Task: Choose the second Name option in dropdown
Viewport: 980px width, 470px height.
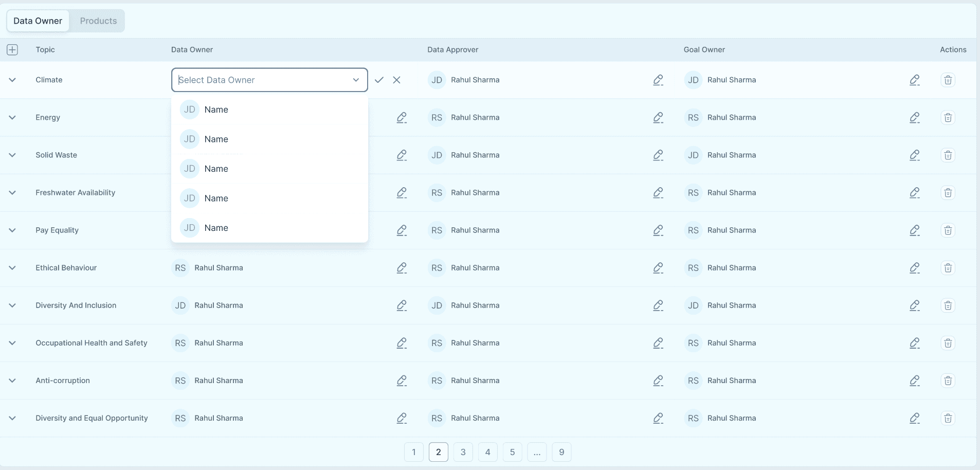Action: pos(269,139)
